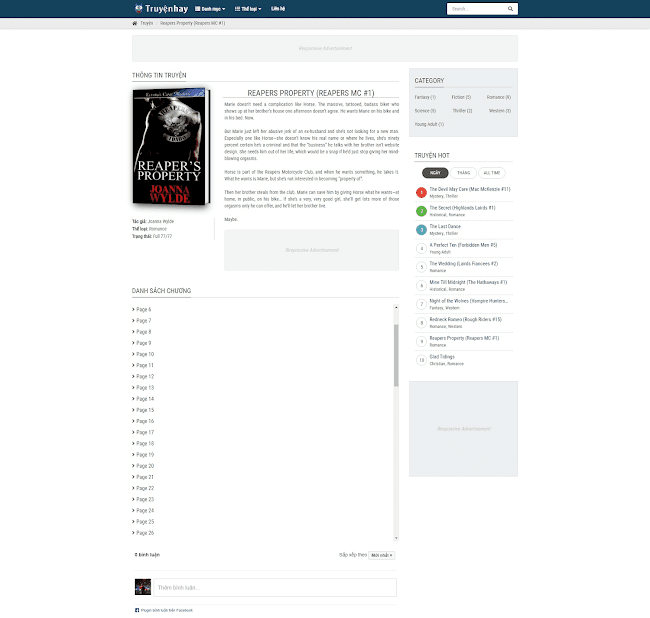The width and height of the screenshot is (650, 618).
Task: Open chapter Page 9
Action: pos(143,343)
